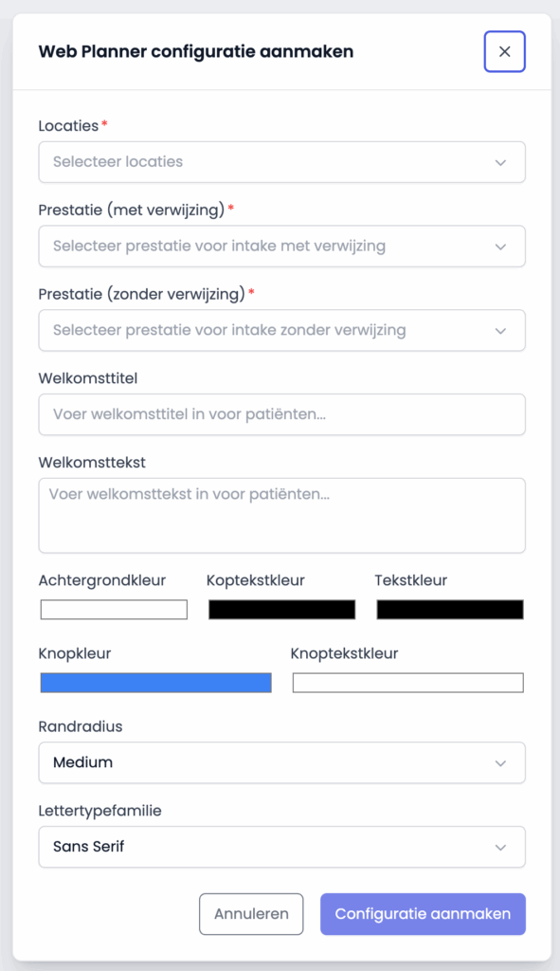560x971 pixels.
Task: Select the black Koptekstkleur swatch
Action: pyautogui.click(x=281, y=609)
